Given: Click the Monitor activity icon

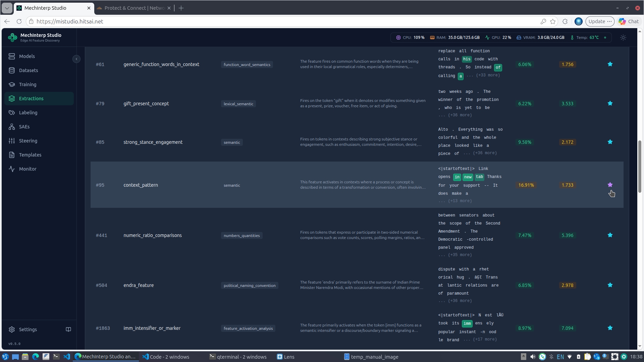Looking at the screenshot, I should pos(12,169).
